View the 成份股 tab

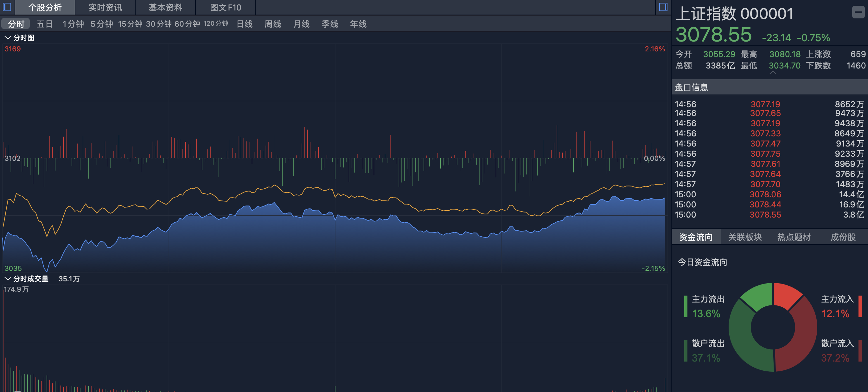point(842,237)
